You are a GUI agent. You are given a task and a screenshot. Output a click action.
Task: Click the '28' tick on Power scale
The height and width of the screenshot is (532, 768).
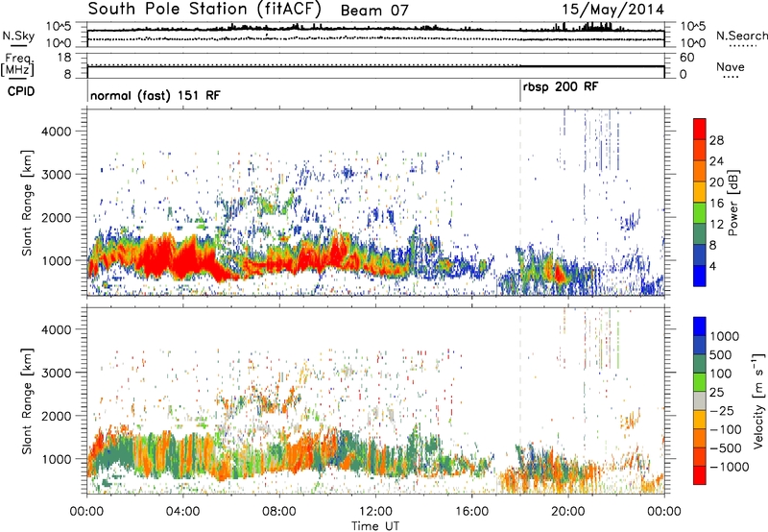tap(716, 140)
